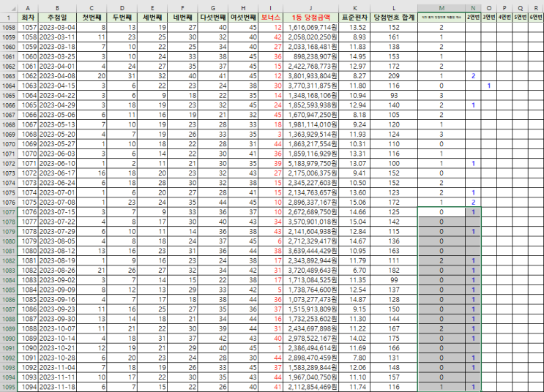544x392 pixels.
Task: Select standard deviation cell 6.70
Action: point(354,270)
